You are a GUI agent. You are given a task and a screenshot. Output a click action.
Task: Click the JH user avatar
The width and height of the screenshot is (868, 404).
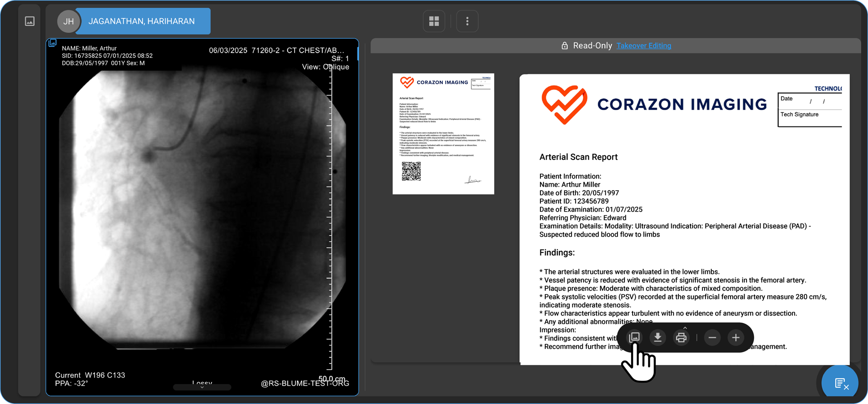(69, 21)
